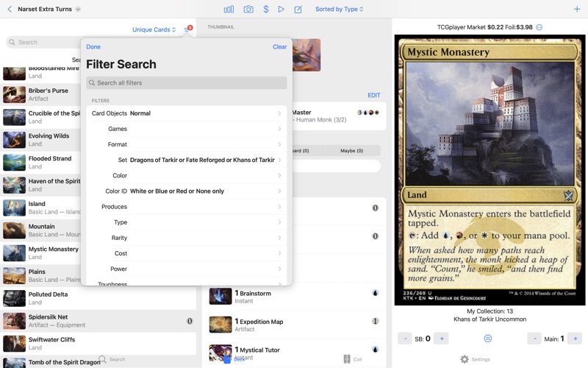This screenshot has height=368, width=588.
Task: Open price options ellipsis next to TCGplayer
Action: pos(539,27)
